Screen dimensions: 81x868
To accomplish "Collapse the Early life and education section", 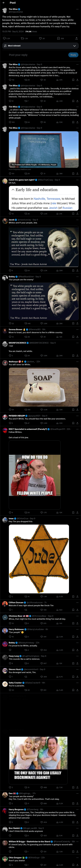I will (13, 190).
